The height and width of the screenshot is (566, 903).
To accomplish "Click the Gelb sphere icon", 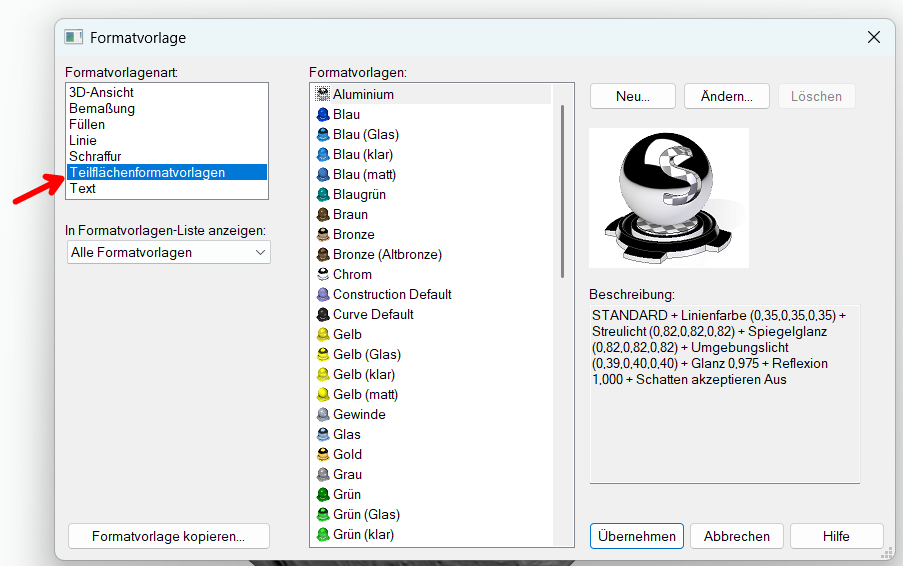I will 323,335.
